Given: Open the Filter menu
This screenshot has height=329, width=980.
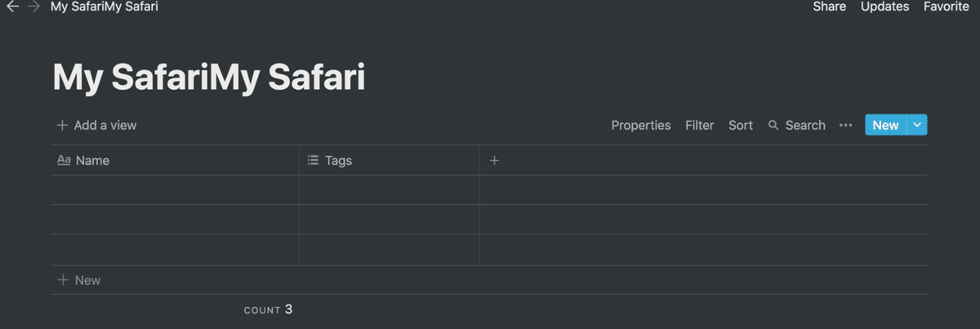Looking at the screenshot, I should [x=700, y=126].
